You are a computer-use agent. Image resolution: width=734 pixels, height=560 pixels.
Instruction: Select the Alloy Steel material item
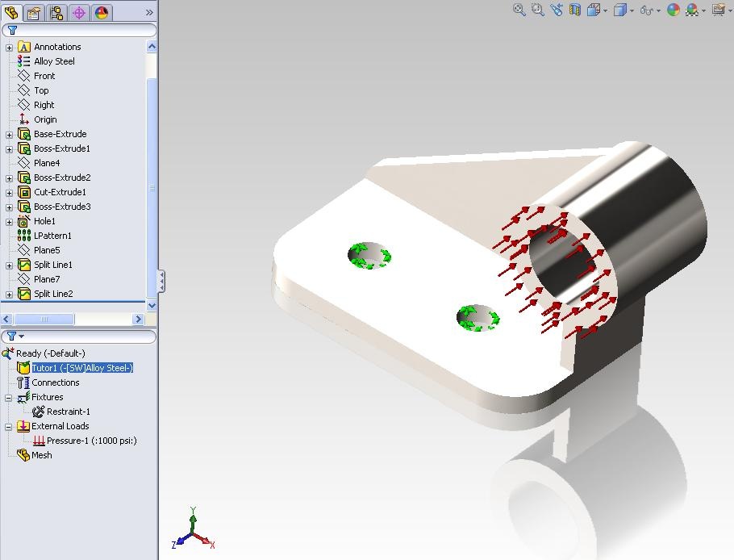(54, 61)
